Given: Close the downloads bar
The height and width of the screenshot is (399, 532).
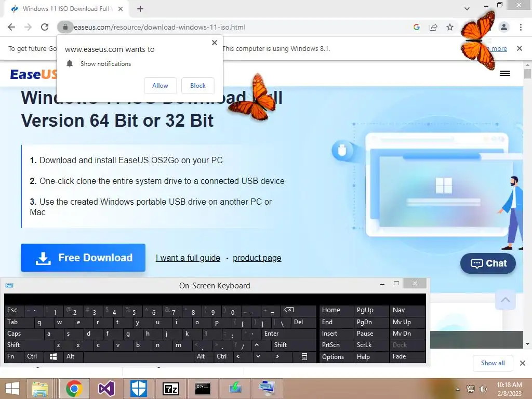Looking at the screenshot, I should [x=523, y=363].
